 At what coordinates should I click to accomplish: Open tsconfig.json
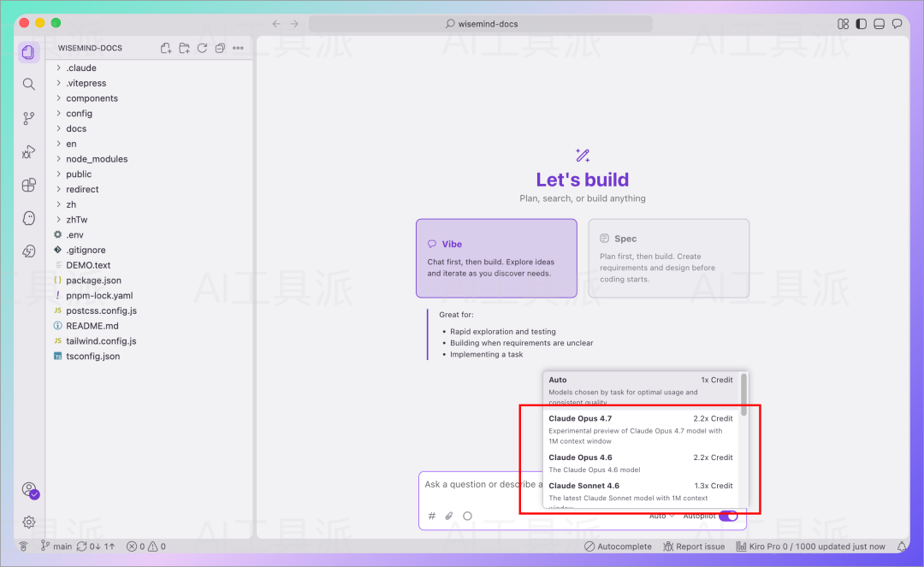pos(150,357)
